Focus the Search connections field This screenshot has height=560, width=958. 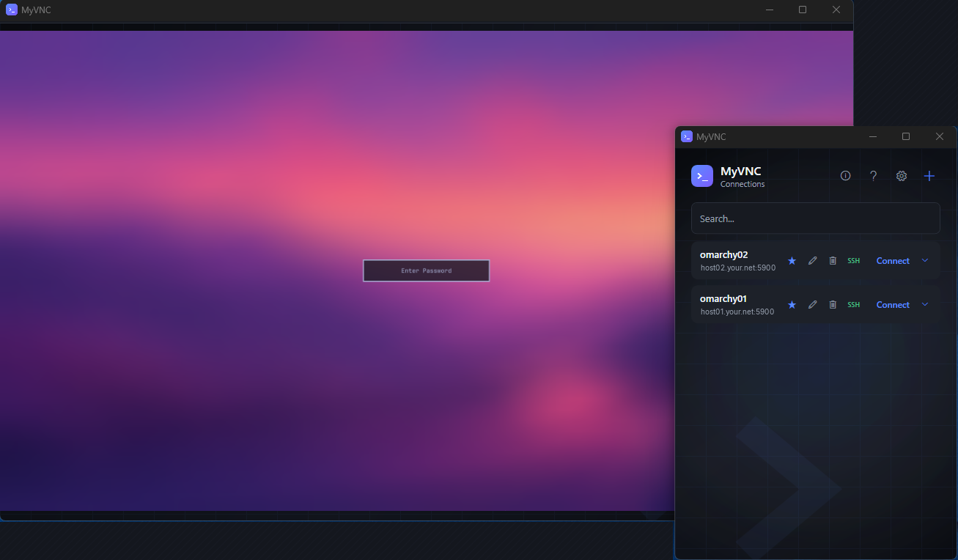(815, 218)
